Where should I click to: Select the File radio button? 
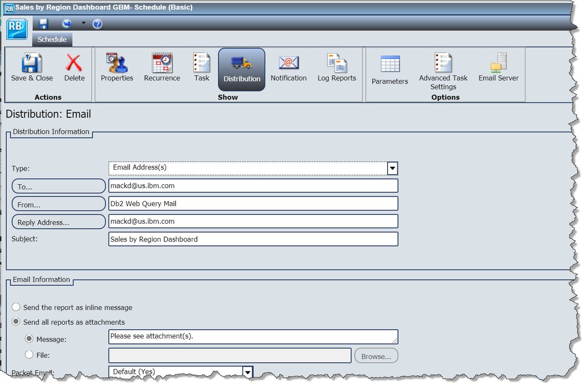click(x=30, y=355)
